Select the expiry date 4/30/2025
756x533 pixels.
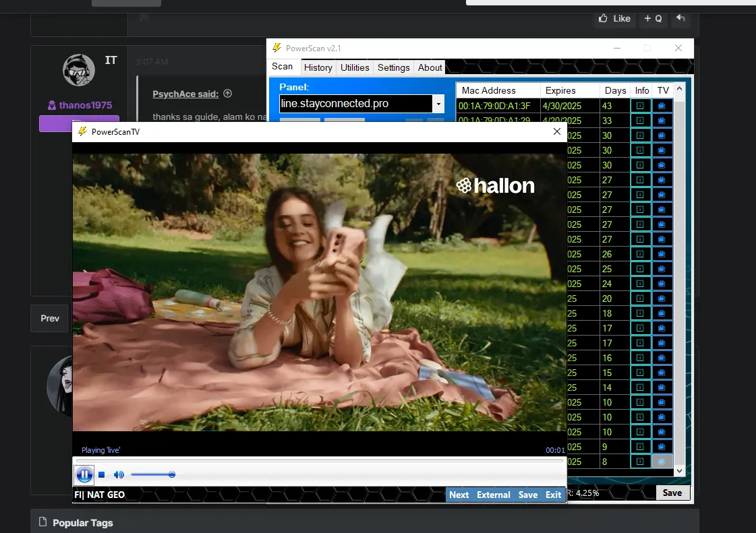562,106
